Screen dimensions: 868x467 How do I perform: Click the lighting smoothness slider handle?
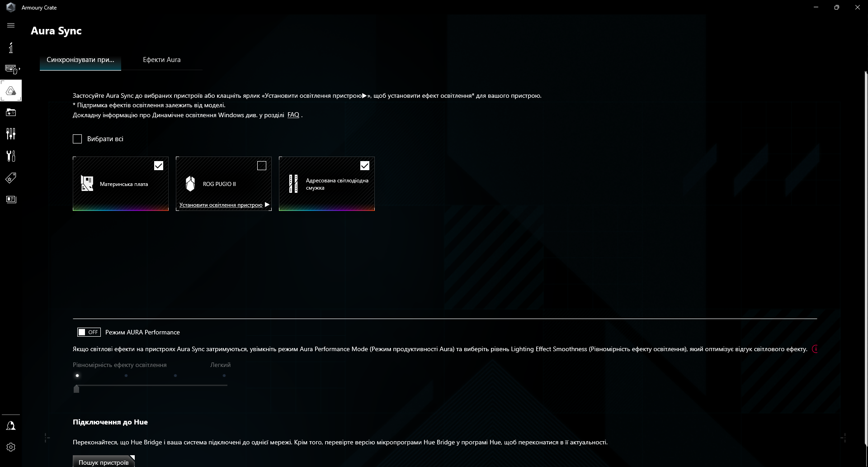[x=76, y=389]
